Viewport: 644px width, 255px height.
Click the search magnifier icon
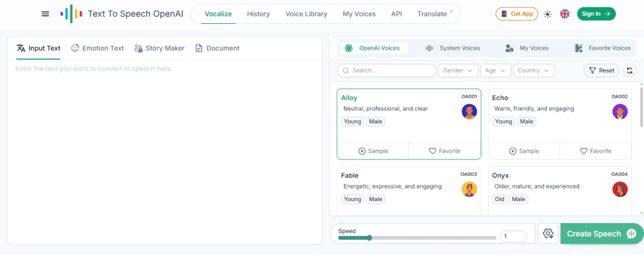(346, 70)
